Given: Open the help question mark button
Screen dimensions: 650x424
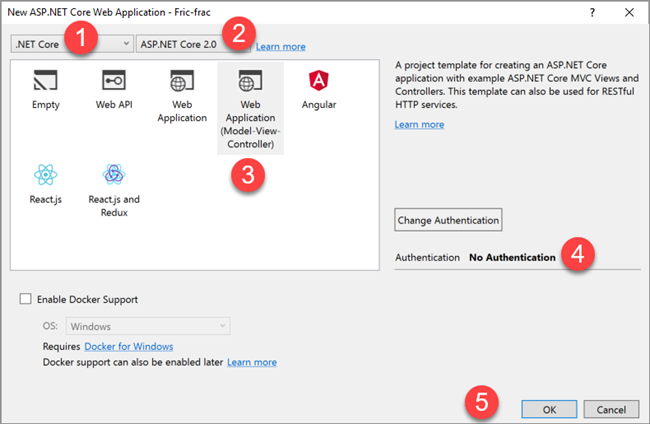Looking at the screenshot, I should (x=592, y=12).
